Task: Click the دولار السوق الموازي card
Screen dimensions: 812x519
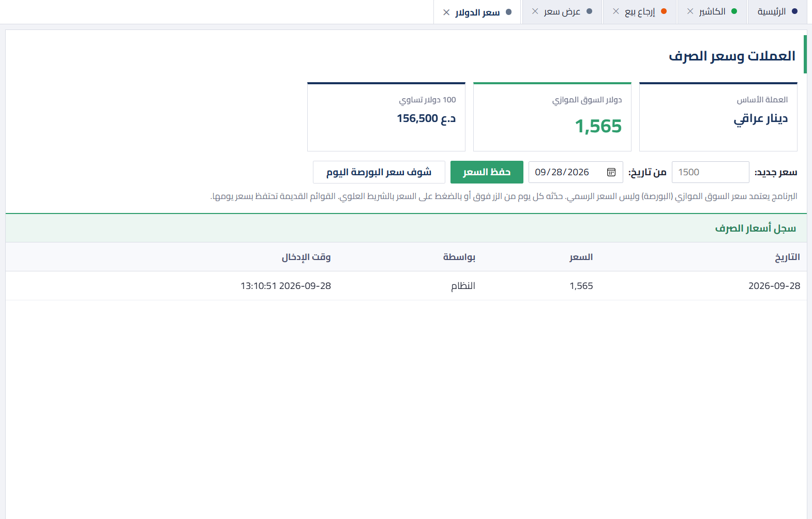Action: click(x=552, y=117)
